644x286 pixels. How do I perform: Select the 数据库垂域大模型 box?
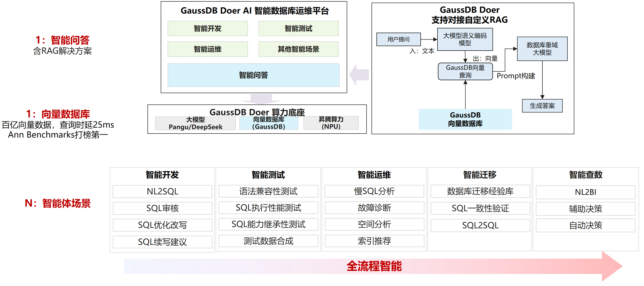(x=542, y=49)
